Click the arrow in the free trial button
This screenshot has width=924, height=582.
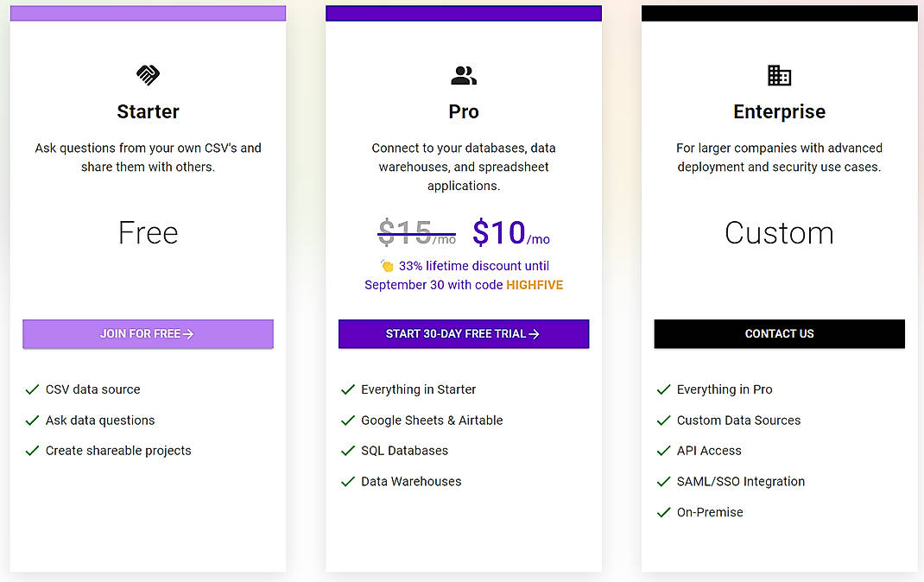535,334
